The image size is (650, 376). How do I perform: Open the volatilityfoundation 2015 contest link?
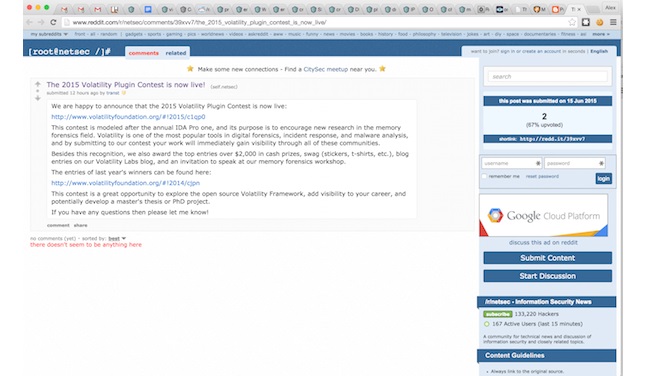point(128,117)
